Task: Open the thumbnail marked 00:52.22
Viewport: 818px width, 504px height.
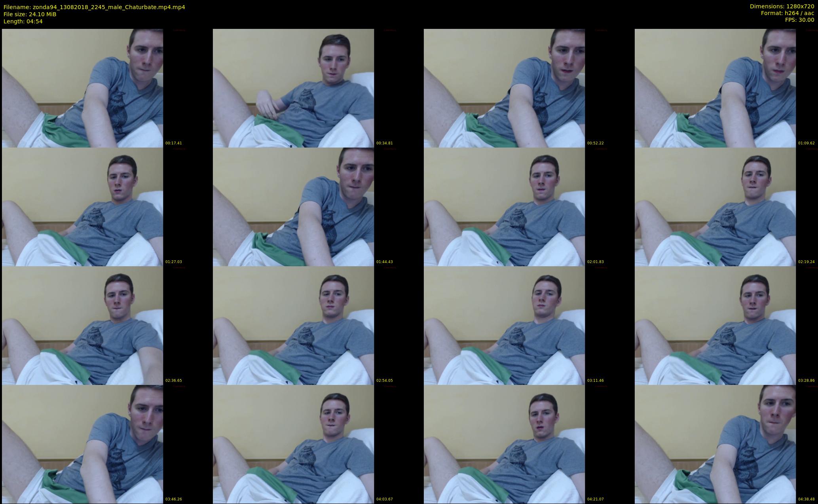Action: (x=504, y=88)
